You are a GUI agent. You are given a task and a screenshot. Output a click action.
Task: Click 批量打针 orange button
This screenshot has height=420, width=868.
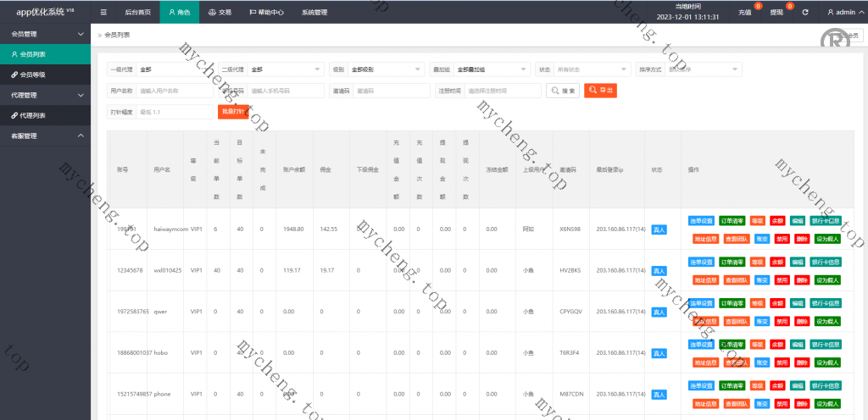(x=233, y=112)
